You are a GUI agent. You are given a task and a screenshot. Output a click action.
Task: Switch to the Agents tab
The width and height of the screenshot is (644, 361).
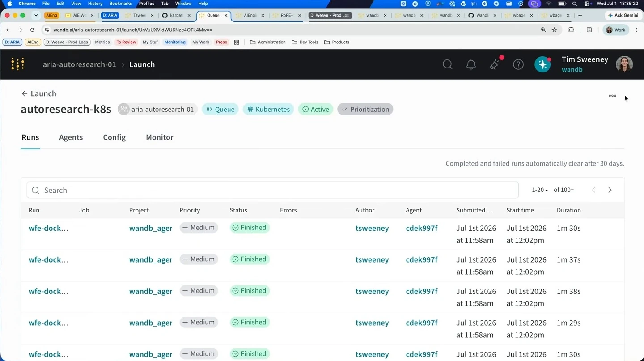pyautogui.click(x=71, y=137)
